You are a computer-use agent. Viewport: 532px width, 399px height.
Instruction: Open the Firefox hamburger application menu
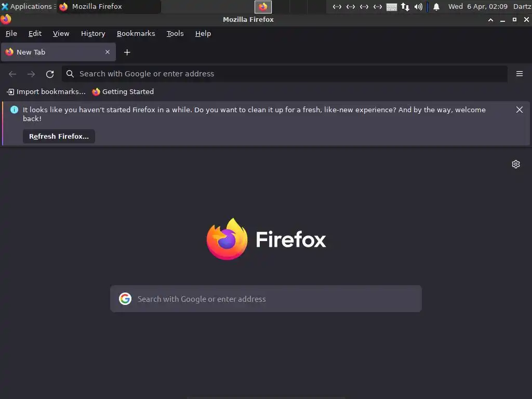click(x=520, y=74)
